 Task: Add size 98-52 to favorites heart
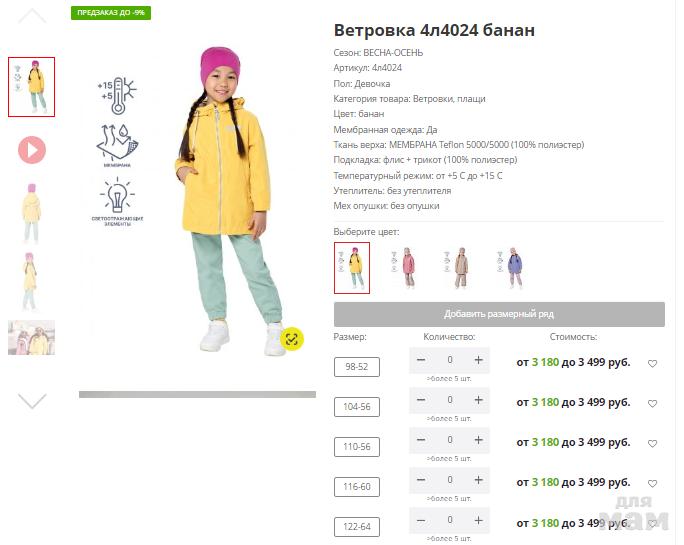click(652, 363)
